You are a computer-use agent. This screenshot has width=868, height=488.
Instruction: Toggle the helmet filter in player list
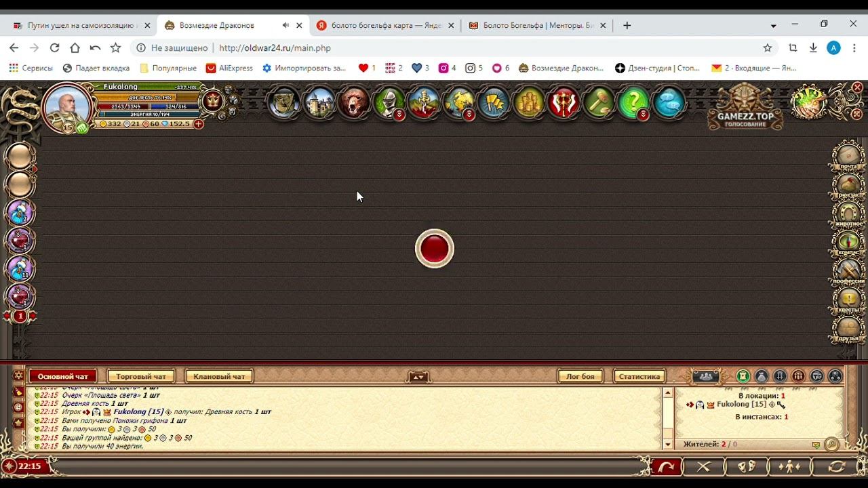(x=816, y=376)
